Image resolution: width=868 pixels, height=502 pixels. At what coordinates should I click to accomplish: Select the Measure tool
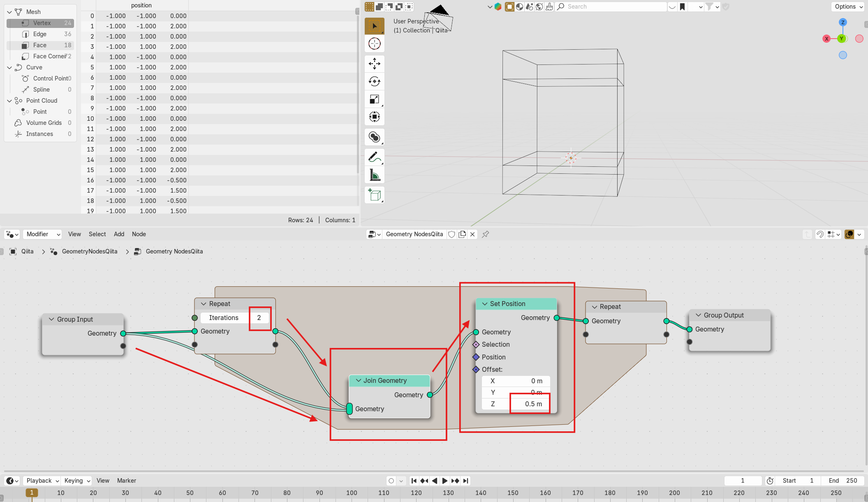click(374, 175)
